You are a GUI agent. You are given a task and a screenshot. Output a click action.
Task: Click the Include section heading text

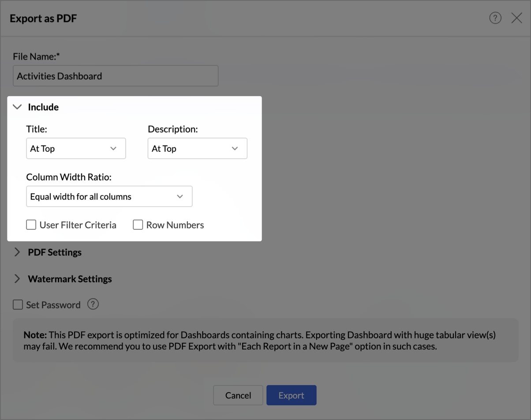(x=43, y=107)
